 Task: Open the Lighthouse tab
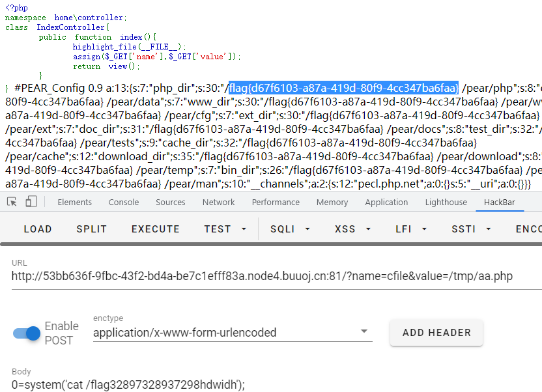(x=446, y=202)
